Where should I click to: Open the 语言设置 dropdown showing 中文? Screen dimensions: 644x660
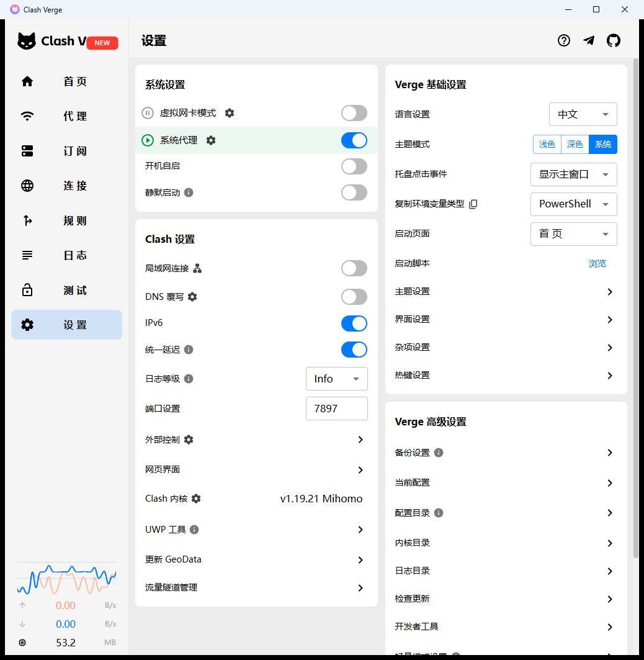[x=583, y=114]
